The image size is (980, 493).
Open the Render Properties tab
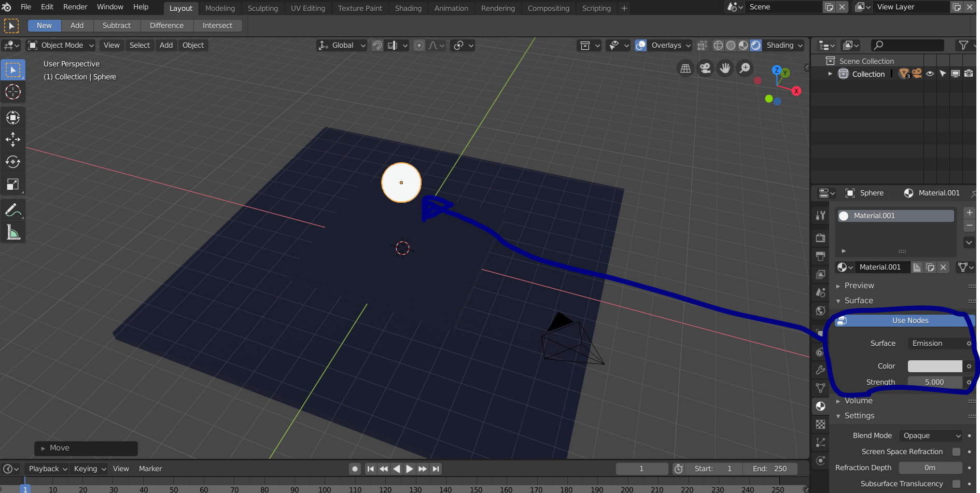click(x=820, y=237)
